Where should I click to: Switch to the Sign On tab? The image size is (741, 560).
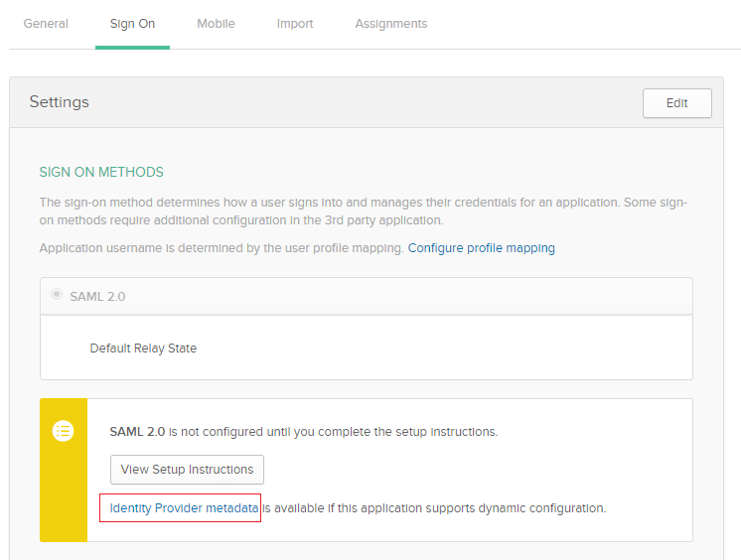pyautogui.click(x=132, y=24)
